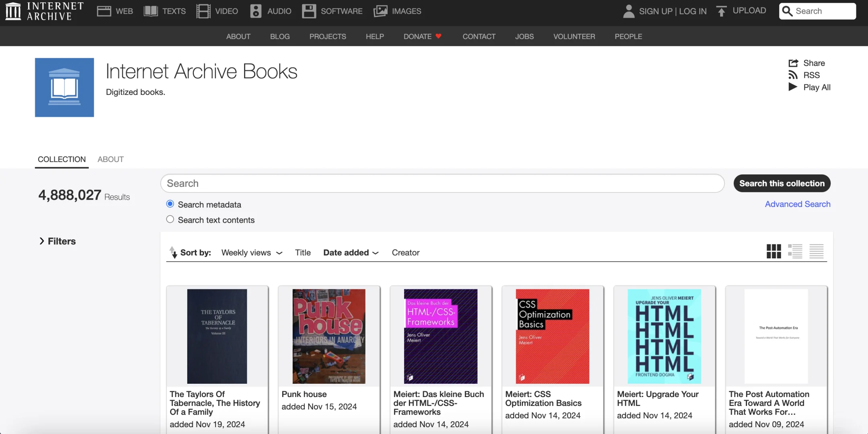Image resolution: width=868 pixels, height=434 pixels.
Task: Open the HTML-/CSS-Frameworks book cover
Action: [441, 336]
